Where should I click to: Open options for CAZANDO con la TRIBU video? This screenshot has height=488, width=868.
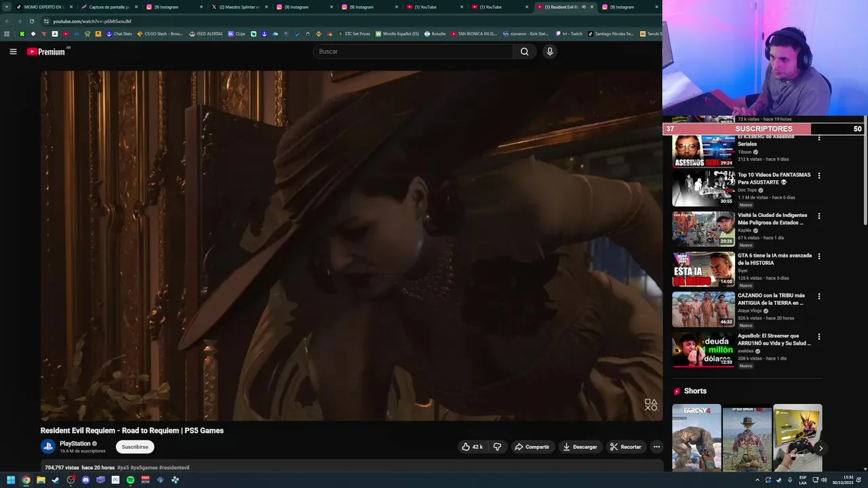click(818, 296)
